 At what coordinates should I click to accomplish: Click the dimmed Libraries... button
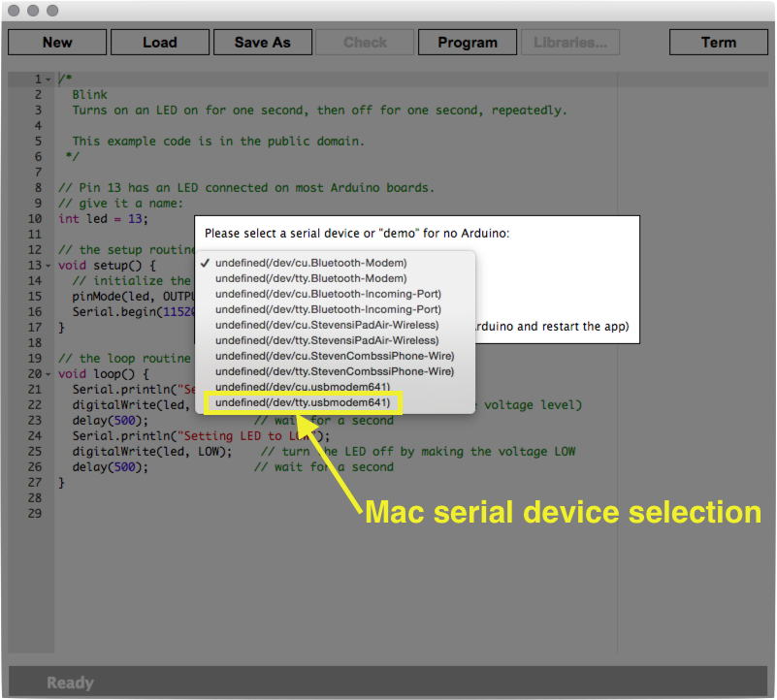pos(569,43)
